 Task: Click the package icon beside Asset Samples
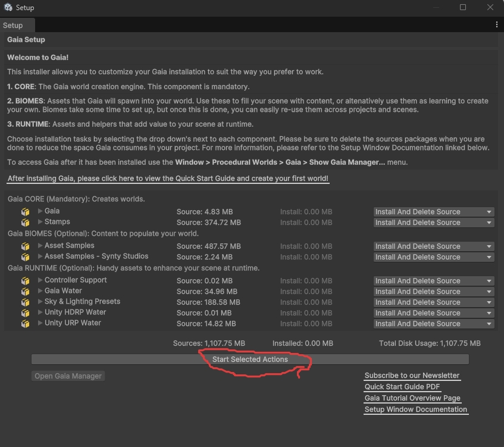coord(26,246)
